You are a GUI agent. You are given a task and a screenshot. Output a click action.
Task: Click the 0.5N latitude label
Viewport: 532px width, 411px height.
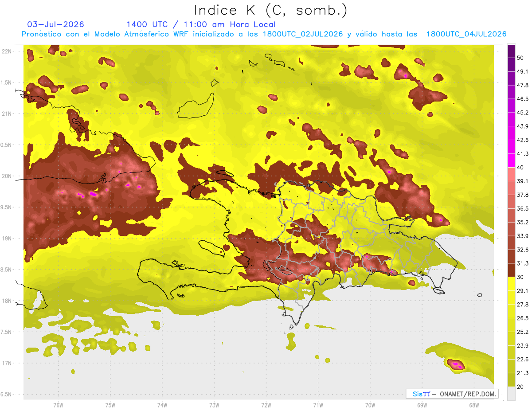(7, 145)
